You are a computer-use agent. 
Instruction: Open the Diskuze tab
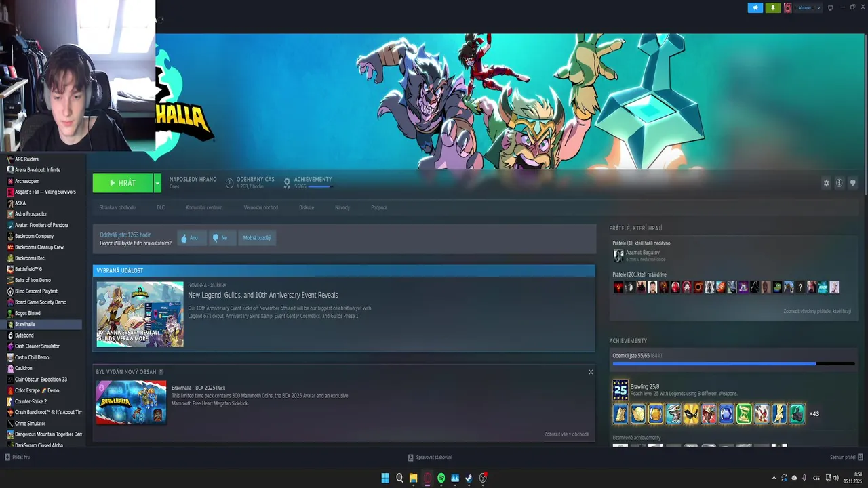click(307, 207)
